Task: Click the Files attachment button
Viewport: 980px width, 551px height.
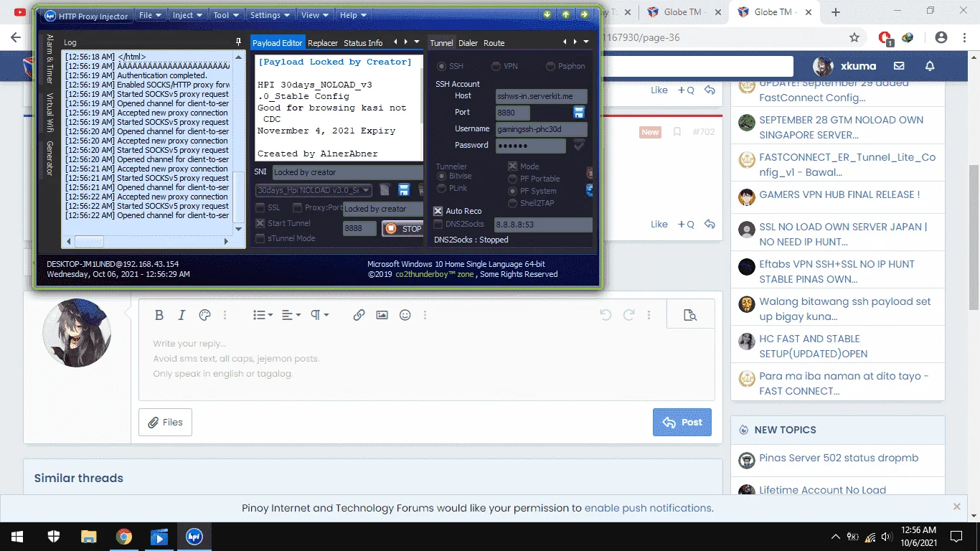Action: coord(165,423)
